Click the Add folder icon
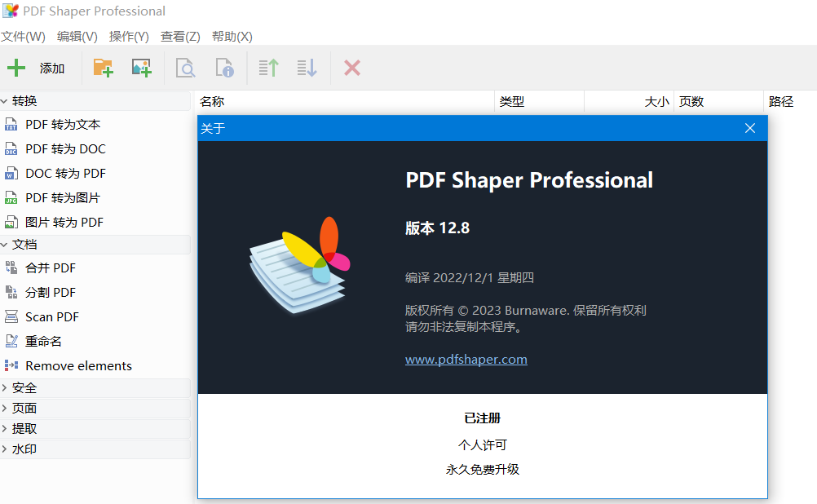This screenshot has height=504, width=817. [103, 68]
